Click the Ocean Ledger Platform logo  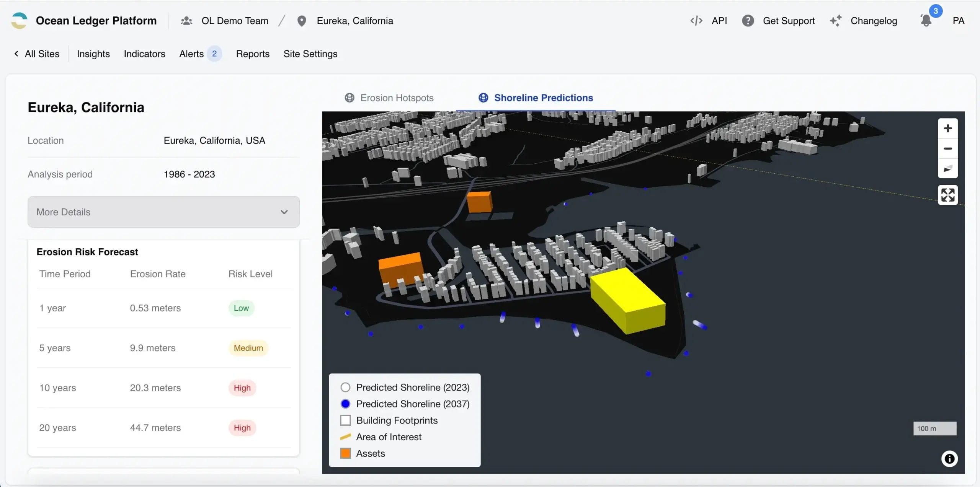[19, 21]
